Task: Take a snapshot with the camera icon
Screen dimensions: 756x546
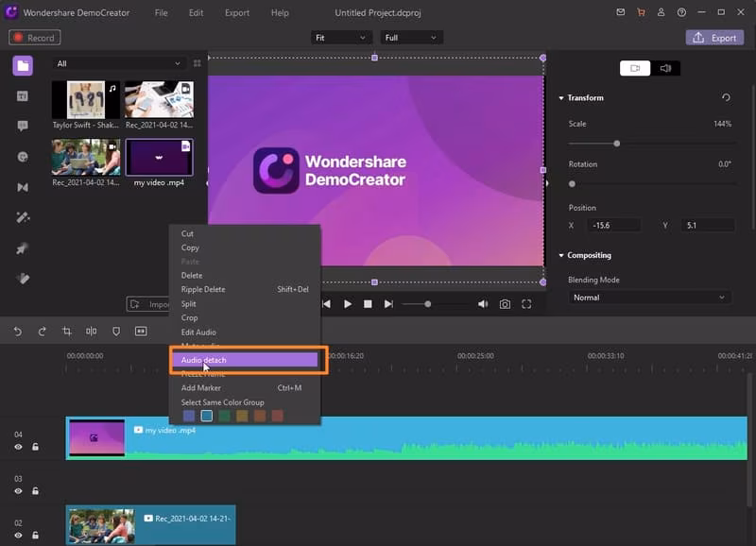Action: (505, 304)
